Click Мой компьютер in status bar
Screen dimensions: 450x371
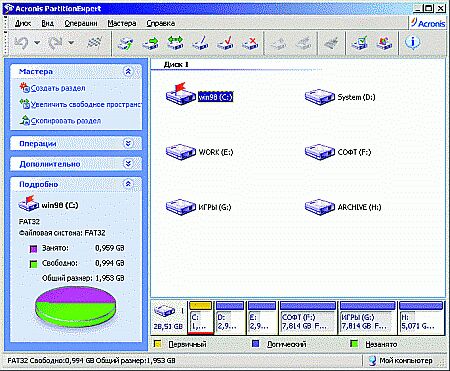point(401,360)
